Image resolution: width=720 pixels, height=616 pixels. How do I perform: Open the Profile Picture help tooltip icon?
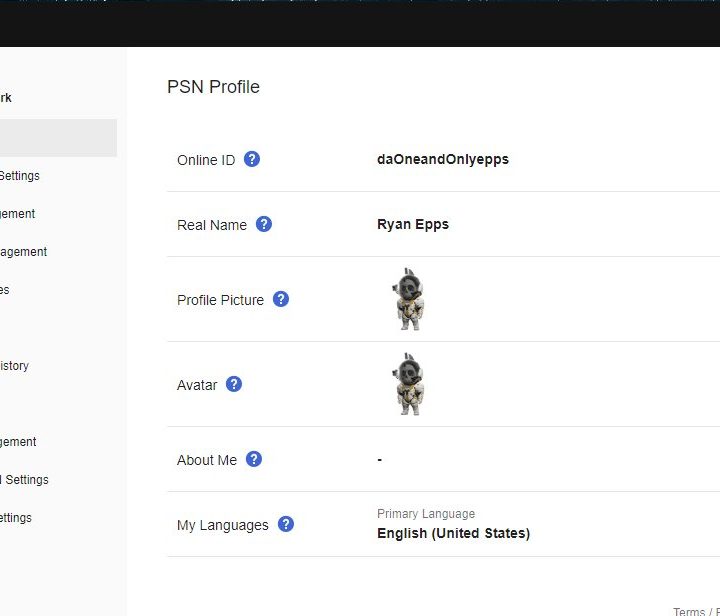click(281, 299)
